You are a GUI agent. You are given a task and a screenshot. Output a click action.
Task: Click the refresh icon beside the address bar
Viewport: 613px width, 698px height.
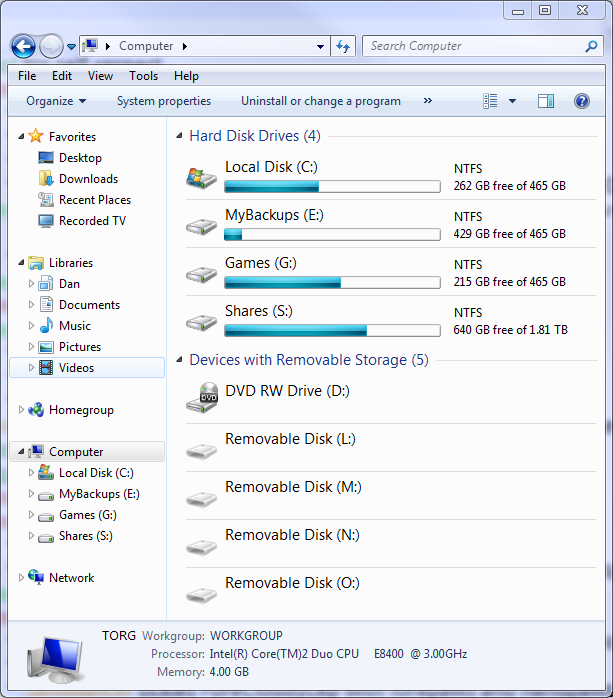(344, 46)
